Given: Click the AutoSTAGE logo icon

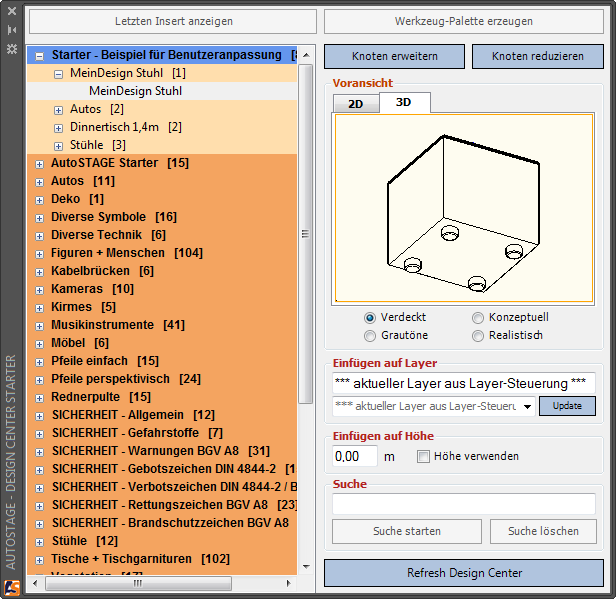Looking at the screenshot, I should coord(12,588).
